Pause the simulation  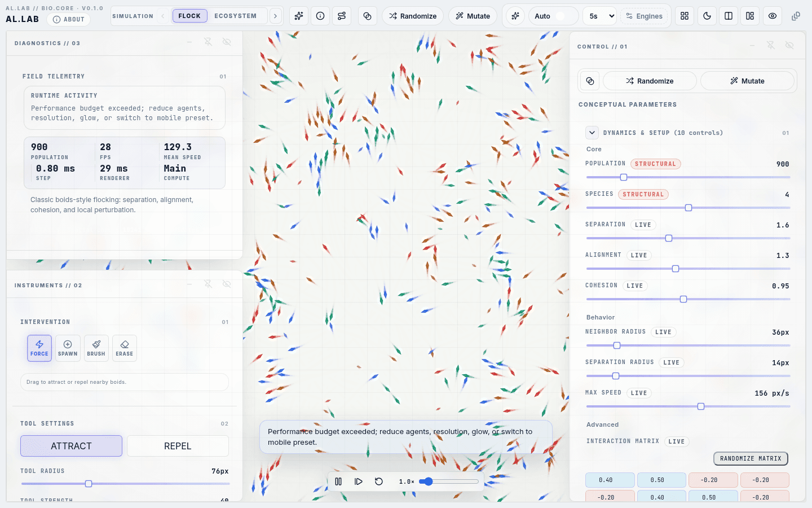338,481
